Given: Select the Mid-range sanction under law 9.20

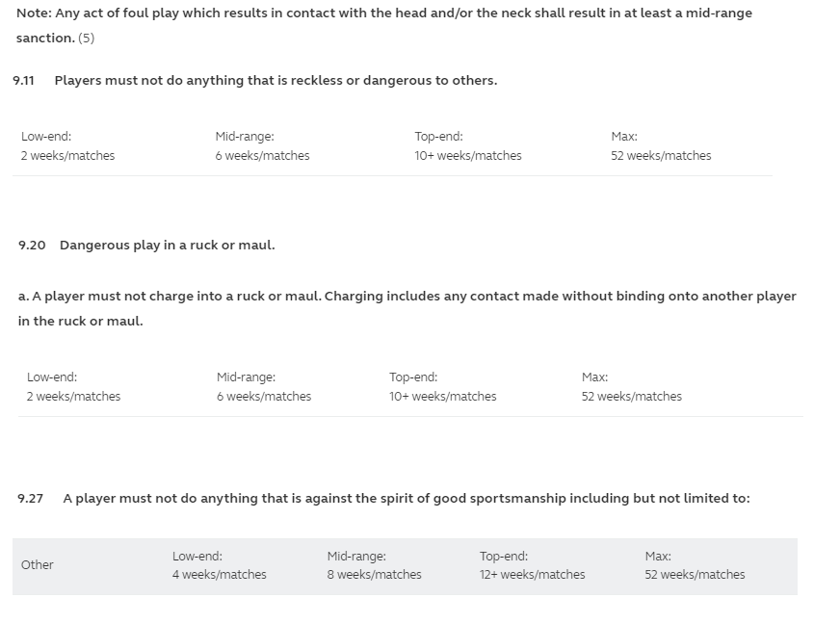Looking at the screenshot, I should point(264,387).
